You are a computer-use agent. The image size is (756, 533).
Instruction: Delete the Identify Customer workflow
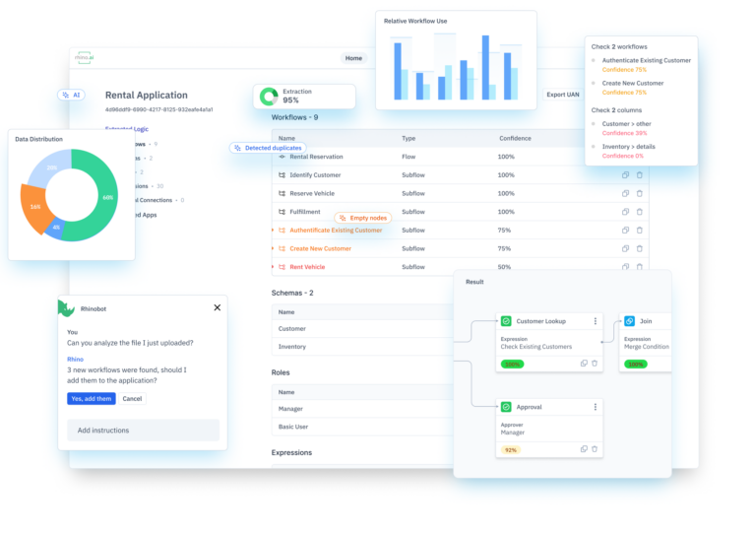point(639,175)
